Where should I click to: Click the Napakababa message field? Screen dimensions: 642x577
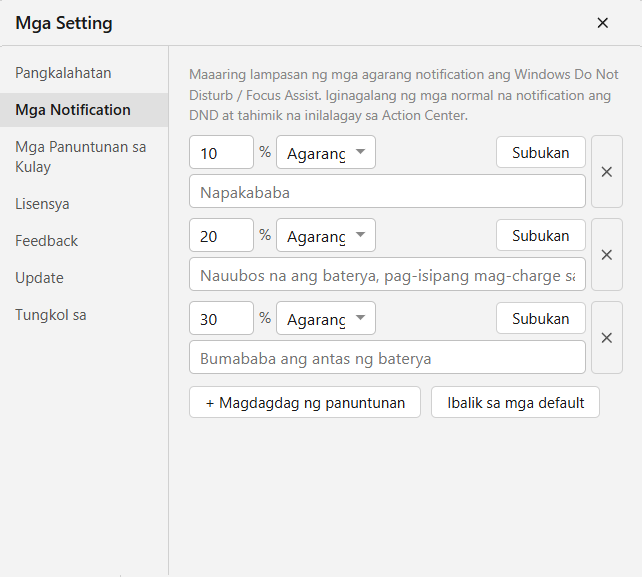[x=387, y=191]
